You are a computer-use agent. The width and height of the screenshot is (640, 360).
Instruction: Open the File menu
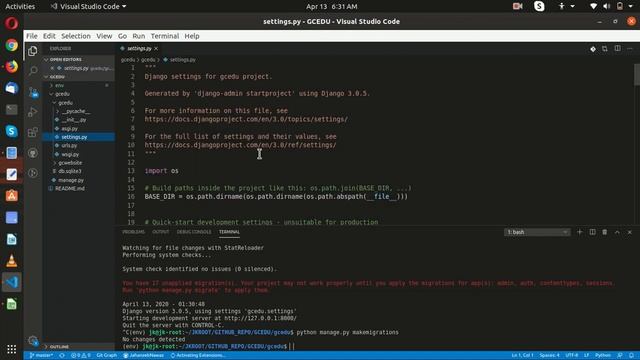32,36
